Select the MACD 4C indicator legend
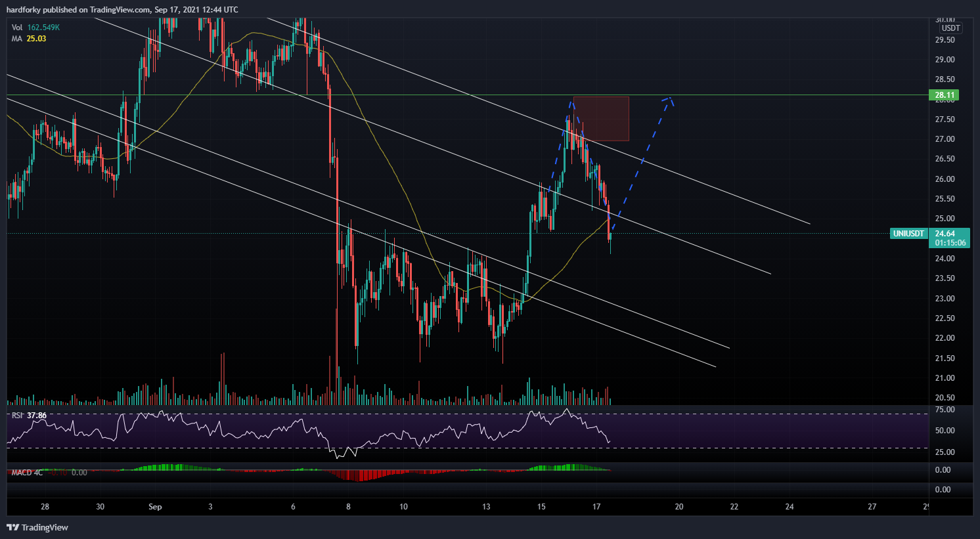The height and width of the screenshot is (539, 980). pyautogui.click(x=27, y=473)
